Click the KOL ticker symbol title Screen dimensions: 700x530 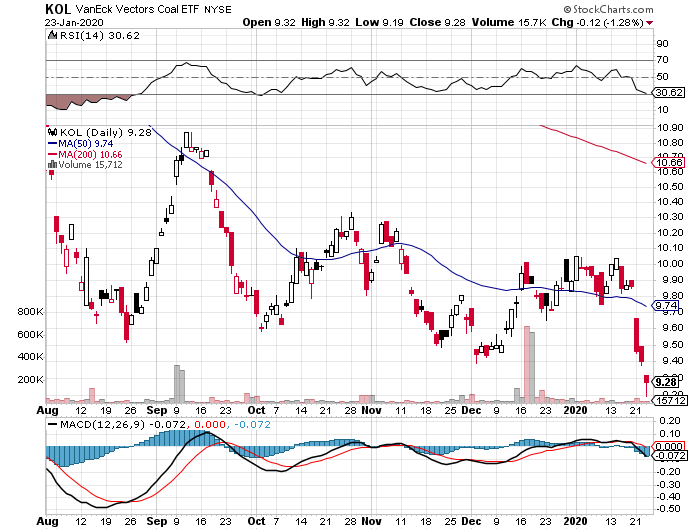click(x=58, y=9)
